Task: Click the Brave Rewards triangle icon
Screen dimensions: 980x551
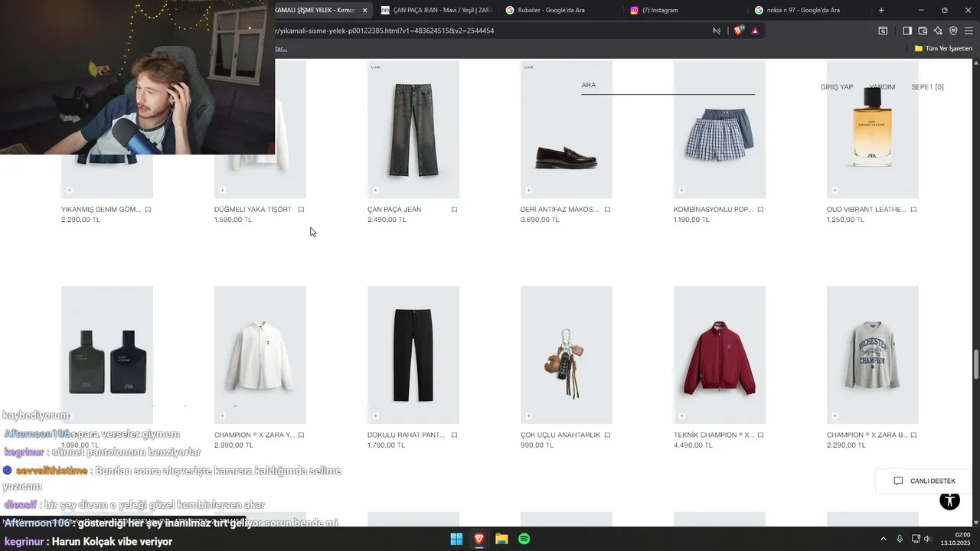Action: coord(755,31)
